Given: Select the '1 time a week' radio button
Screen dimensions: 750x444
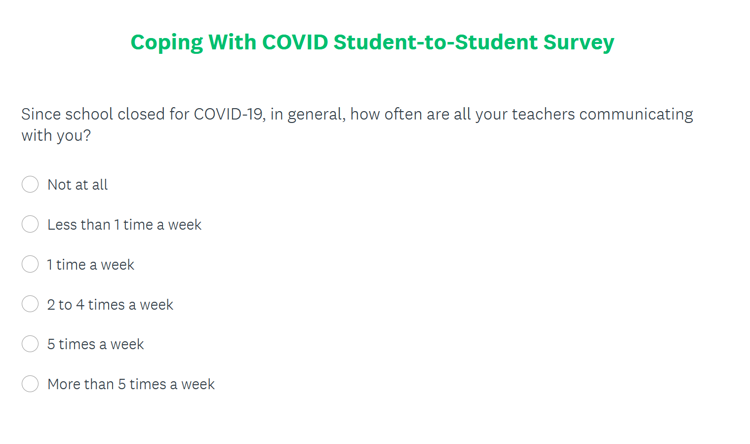Looking at the screenshot, I should 30,264.
